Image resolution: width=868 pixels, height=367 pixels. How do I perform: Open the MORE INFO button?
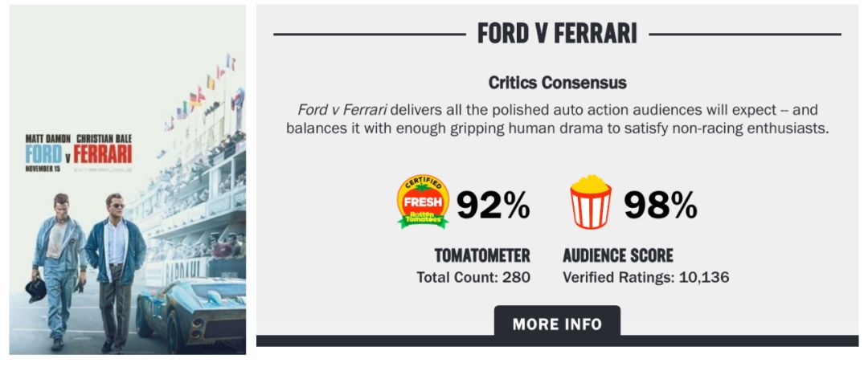(x=557, y=324)
